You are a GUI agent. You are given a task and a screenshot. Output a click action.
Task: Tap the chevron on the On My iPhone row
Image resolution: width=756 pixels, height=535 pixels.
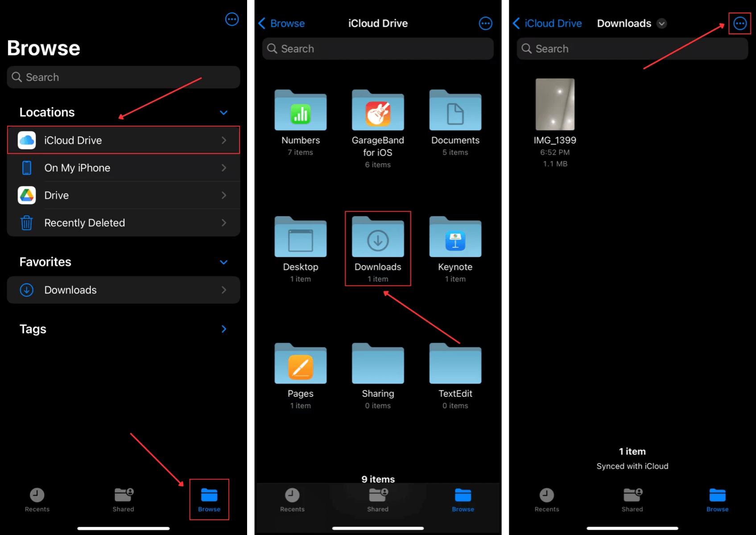coord(224,168)
